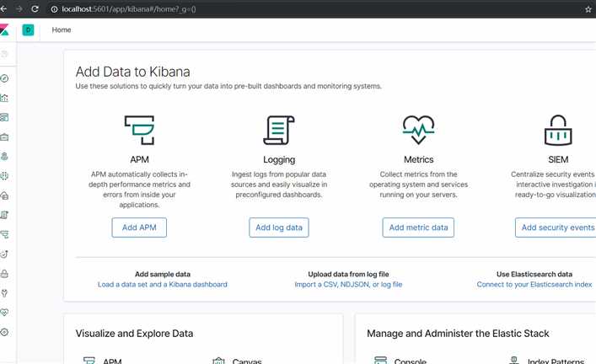Click the Add metric data button

418,227
